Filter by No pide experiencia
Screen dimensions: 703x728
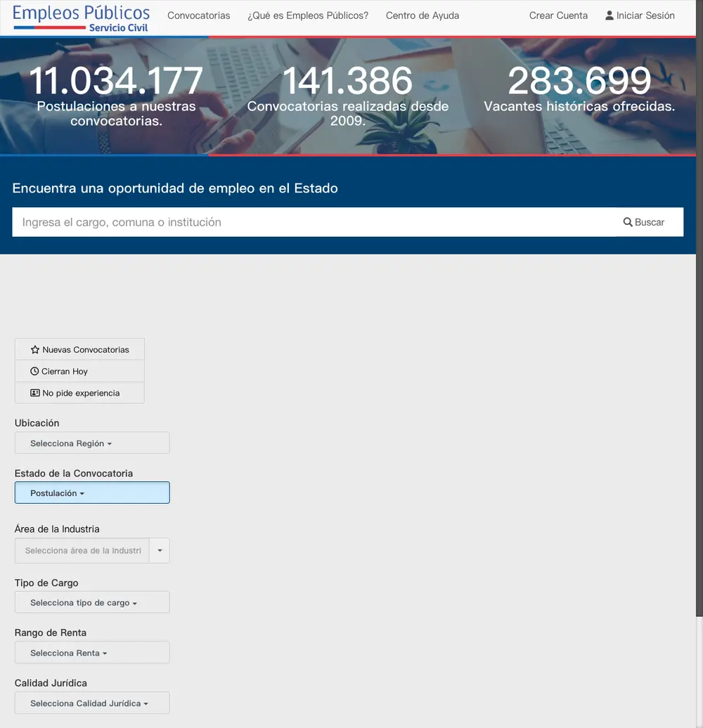click(x=79, y=393)
